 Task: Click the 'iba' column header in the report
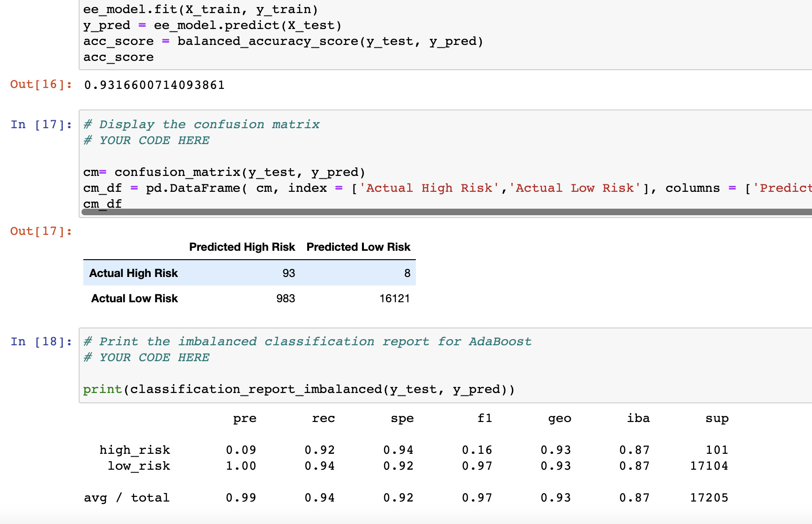(x=638, y=418)
